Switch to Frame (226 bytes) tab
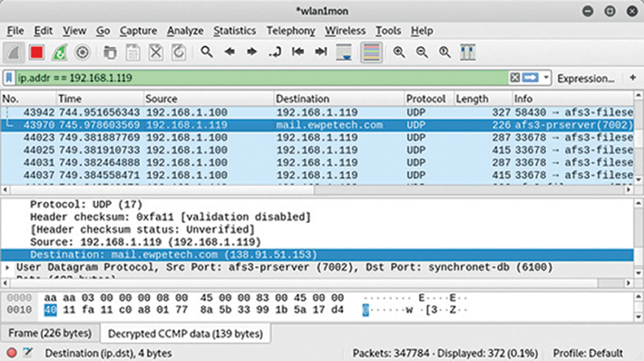 point(50,333)
